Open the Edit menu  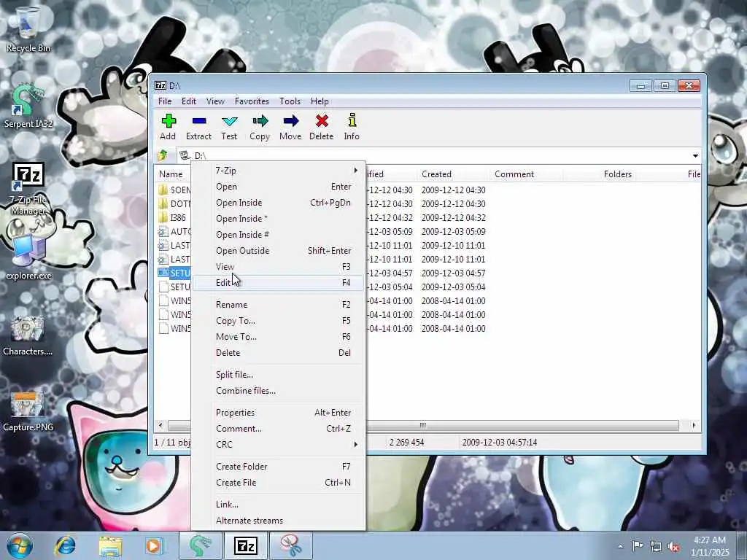pyautogui.click(x=189, y=101)
